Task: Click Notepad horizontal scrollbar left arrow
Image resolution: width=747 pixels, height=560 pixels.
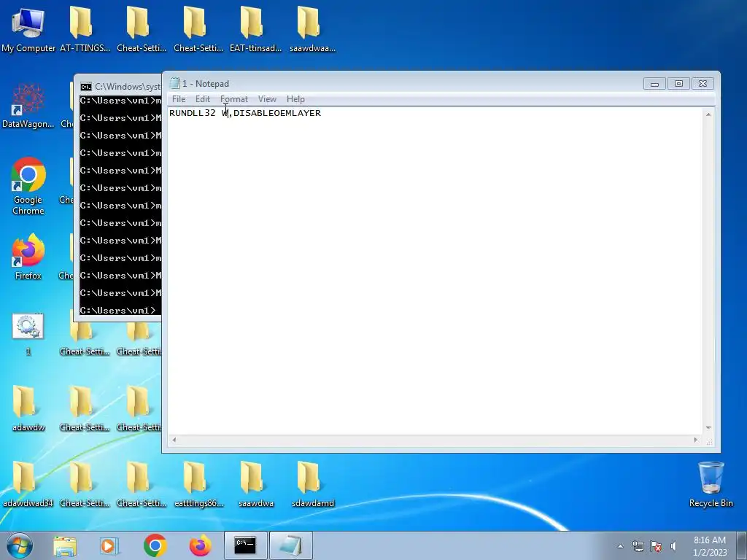Action: 174,440
